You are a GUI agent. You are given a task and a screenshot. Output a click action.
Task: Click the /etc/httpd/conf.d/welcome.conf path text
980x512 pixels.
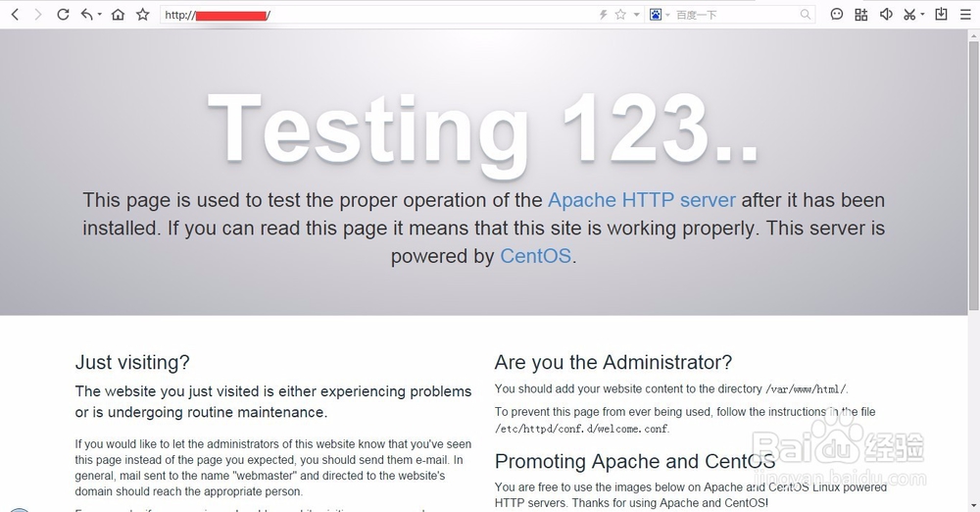click(x=581, y=429)
